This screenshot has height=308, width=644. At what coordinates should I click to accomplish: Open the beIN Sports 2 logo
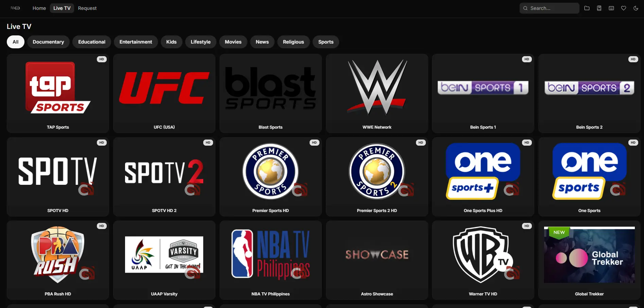tap(589, 88)
